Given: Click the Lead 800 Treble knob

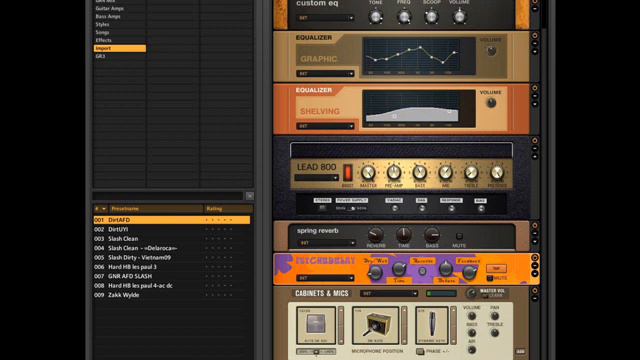Looking at the screenshot, I should pos(471,173).
